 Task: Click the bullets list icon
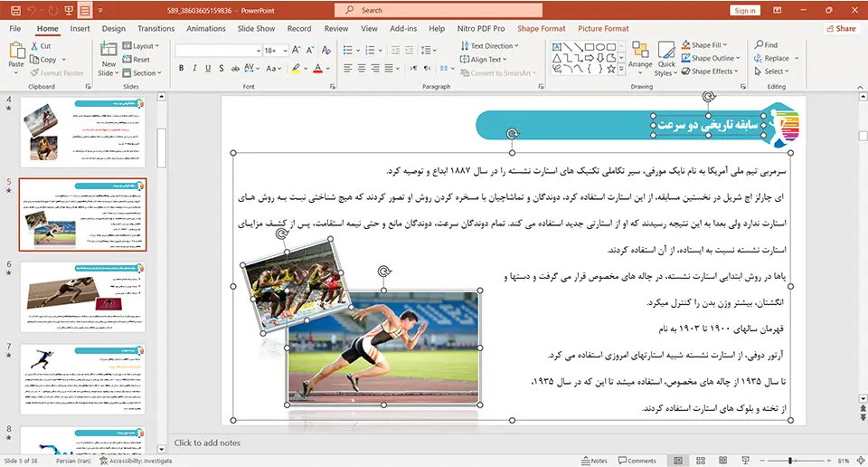tap(347, 51)
